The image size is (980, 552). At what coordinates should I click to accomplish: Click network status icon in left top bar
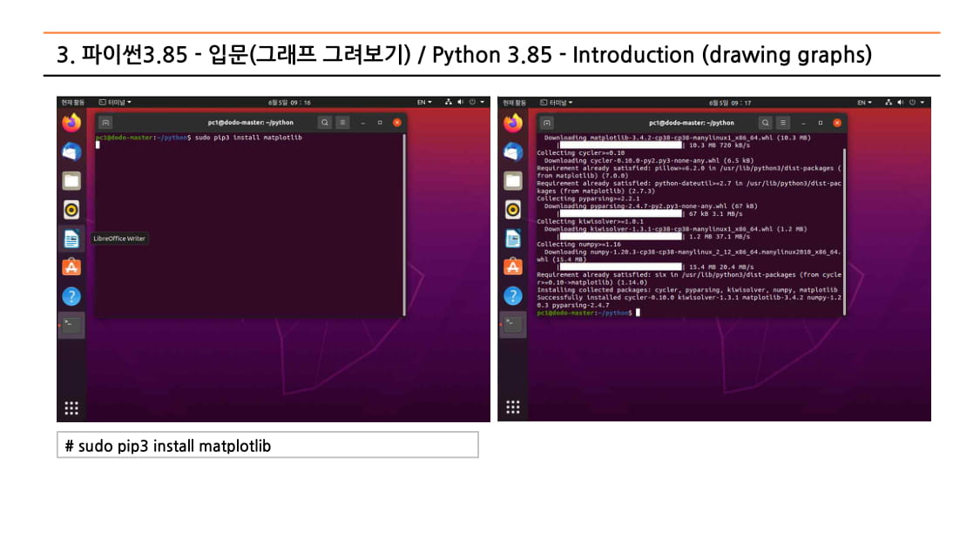click(448, 103)
